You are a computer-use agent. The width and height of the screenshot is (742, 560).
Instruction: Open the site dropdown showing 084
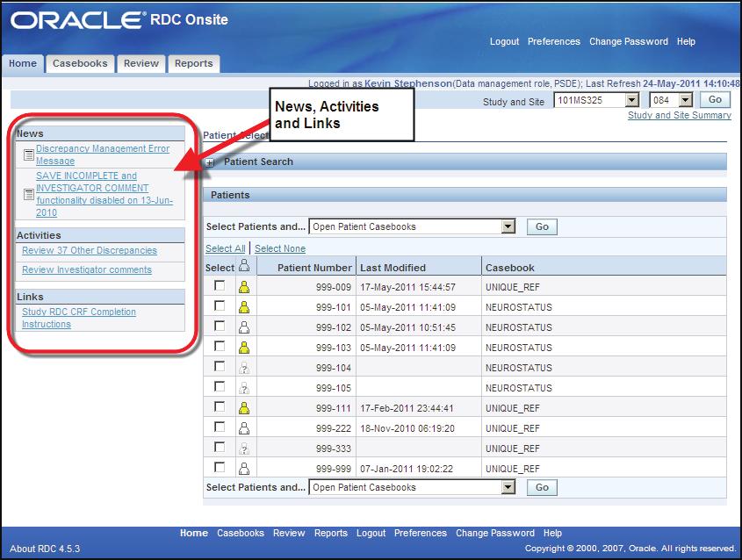click(671, 100)
